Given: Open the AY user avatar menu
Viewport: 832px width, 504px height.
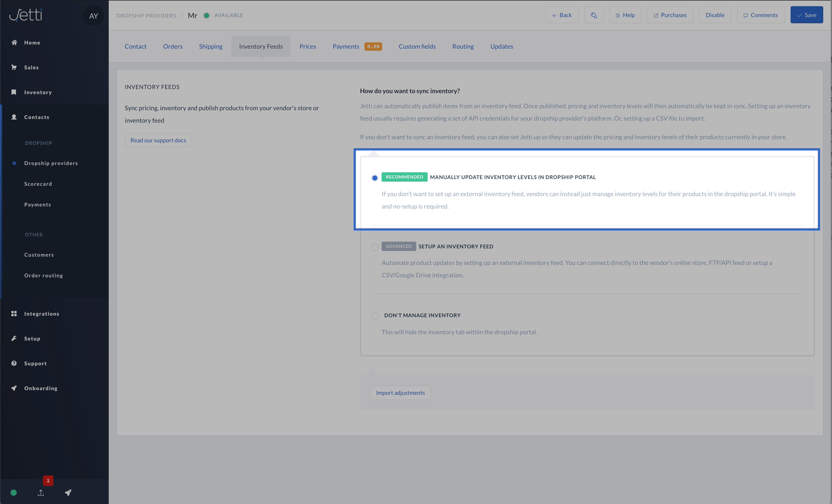Looking at the screenshot, I should click(x=93, y=16).
